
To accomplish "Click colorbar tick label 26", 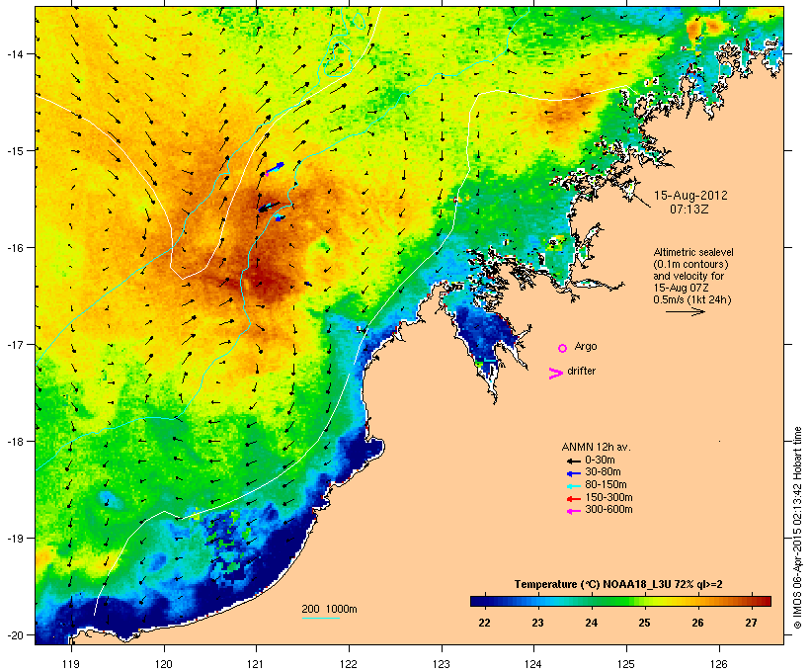I will coord(697,623).
